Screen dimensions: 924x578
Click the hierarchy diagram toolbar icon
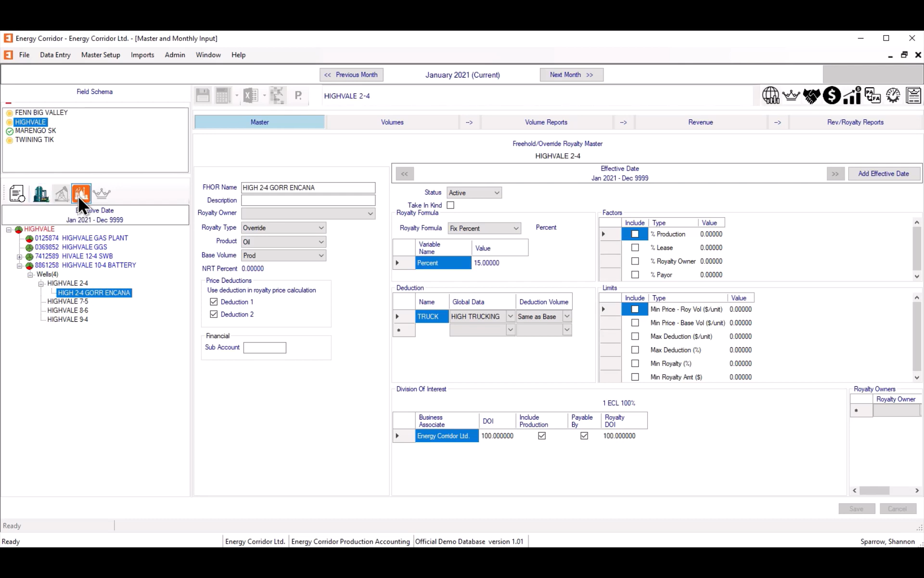coord(278,95)
